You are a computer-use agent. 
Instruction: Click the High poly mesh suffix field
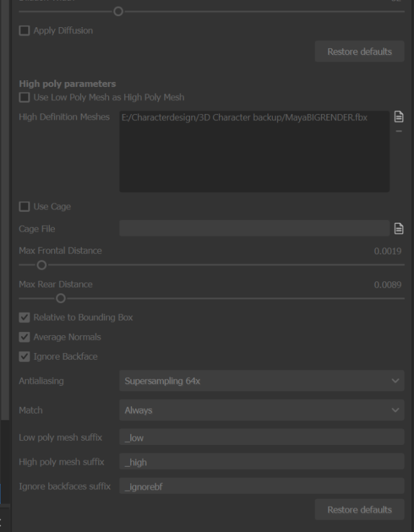pos(261,462)
